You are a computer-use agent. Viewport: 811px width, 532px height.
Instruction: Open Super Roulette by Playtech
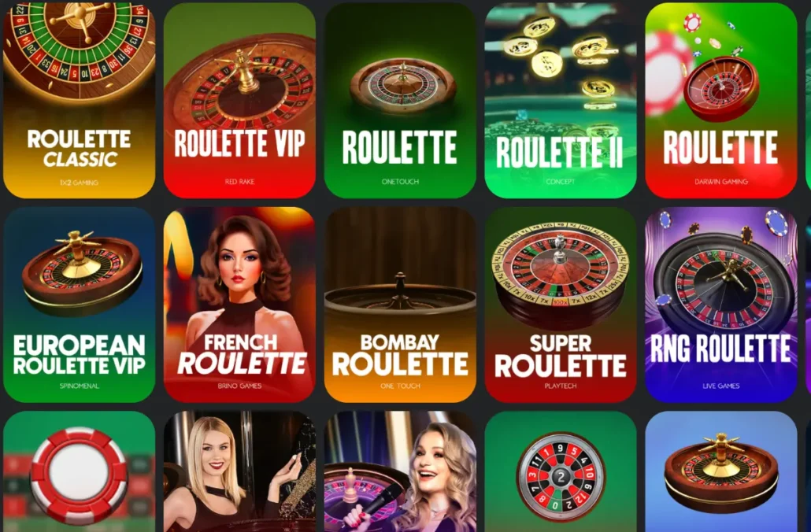coord(560,305)
